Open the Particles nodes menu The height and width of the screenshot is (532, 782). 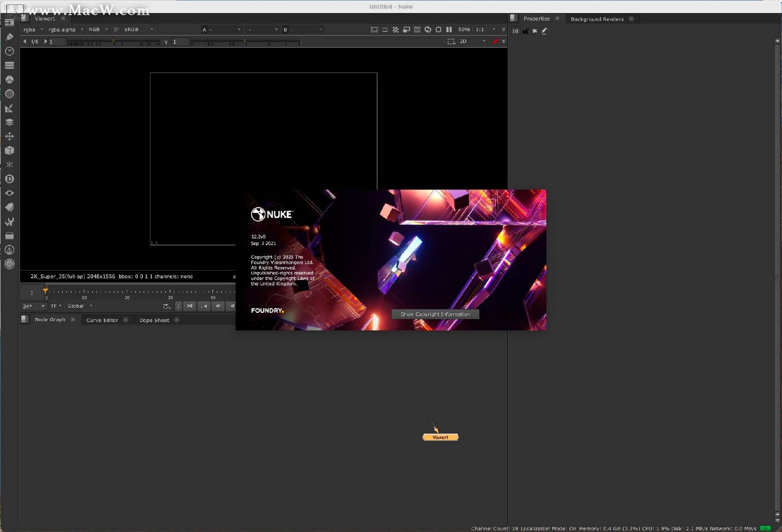[9, 165]
